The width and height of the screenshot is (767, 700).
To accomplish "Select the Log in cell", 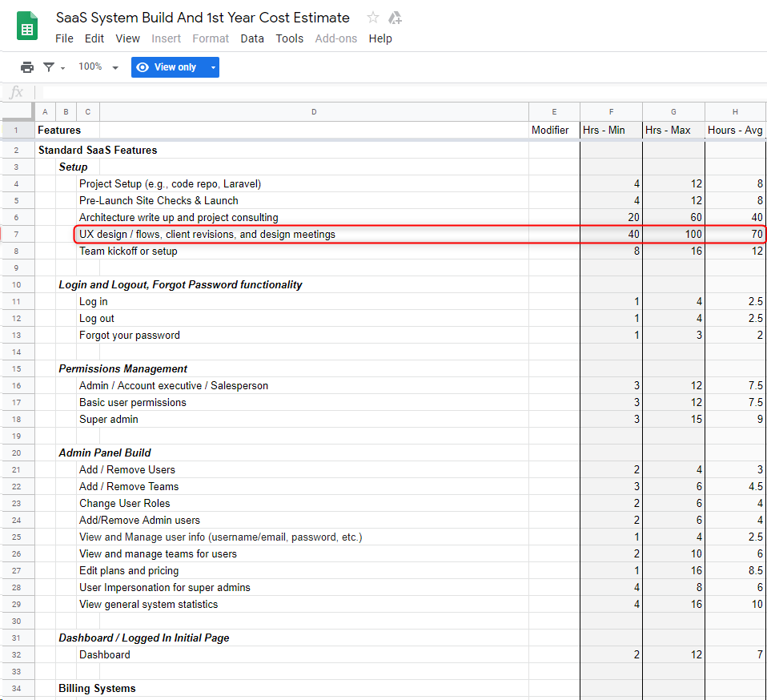I will pyautogui.click(x=94, y=301).
